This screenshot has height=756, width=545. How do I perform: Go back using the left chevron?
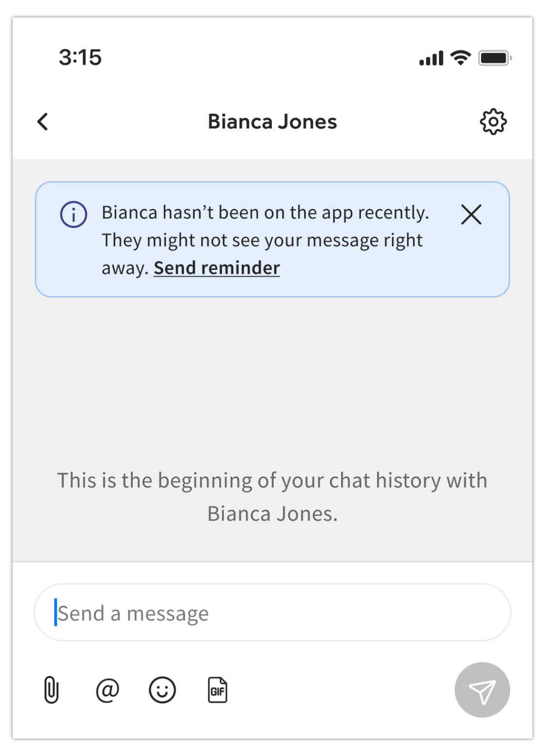pos(43,122)
